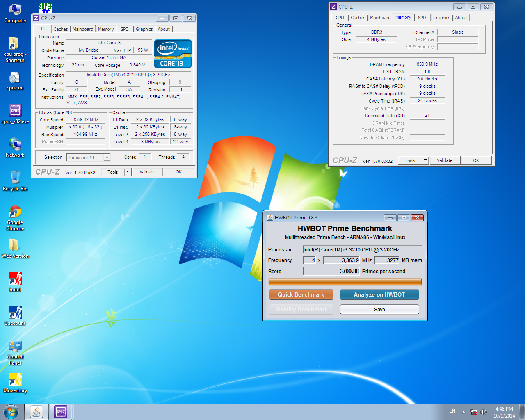Click the CPU-Z memory window title icon
This screenshot has width=525, height=420.
click(x=333, y=7)
